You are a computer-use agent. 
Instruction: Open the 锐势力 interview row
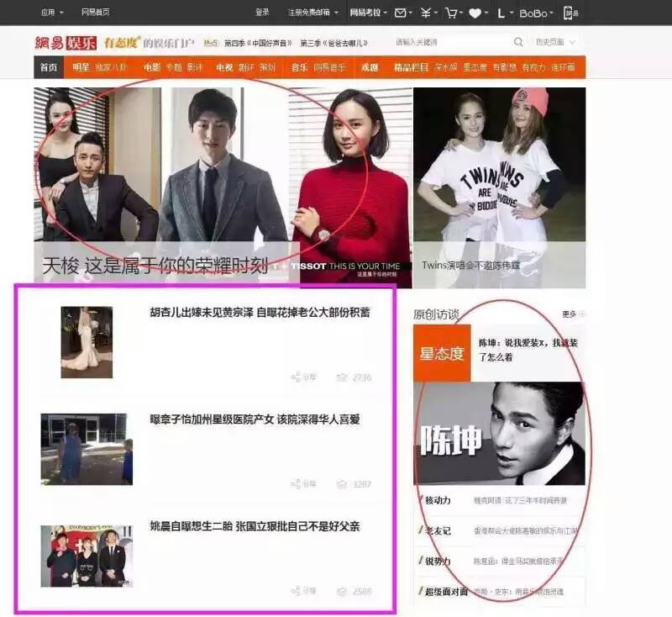[499, 562]
